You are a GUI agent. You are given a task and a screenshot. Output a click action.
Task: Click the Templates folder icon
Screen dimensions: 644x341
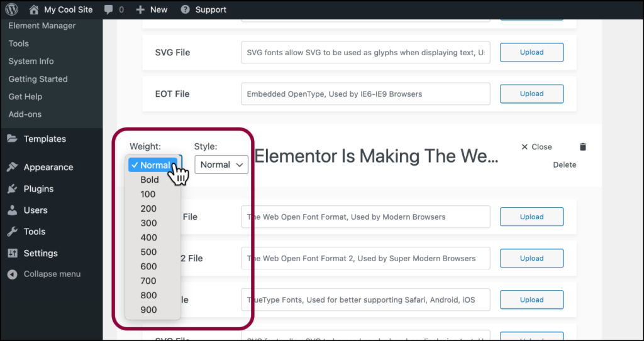12,139
